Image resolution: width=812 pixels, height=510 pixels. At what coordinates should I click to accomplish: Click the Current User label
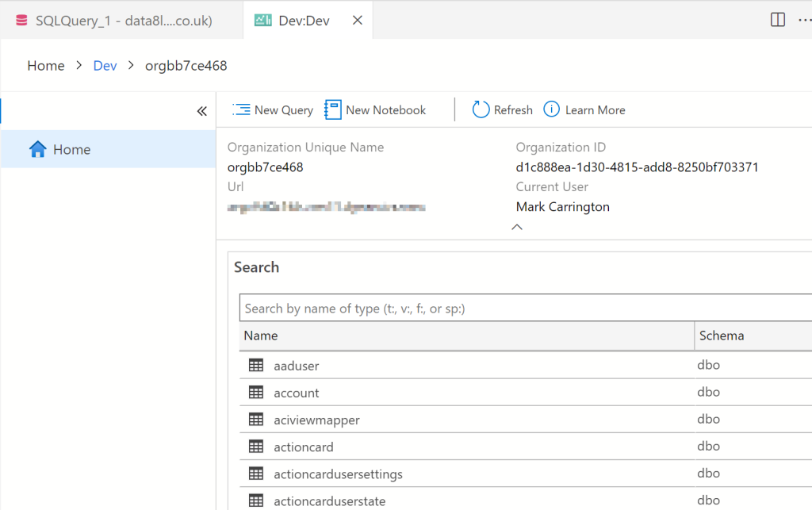pos(552,187)
